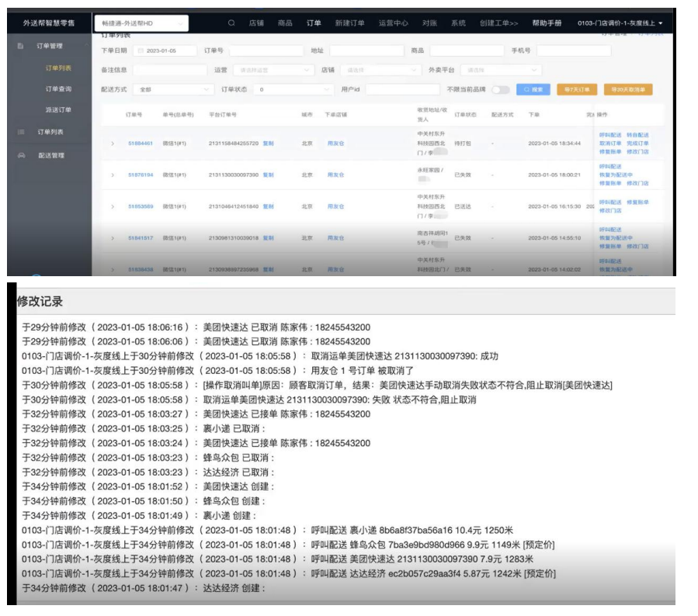The image size is (698, 616).
Task: Focus the 手机号 input field
Action: point(574,50)
